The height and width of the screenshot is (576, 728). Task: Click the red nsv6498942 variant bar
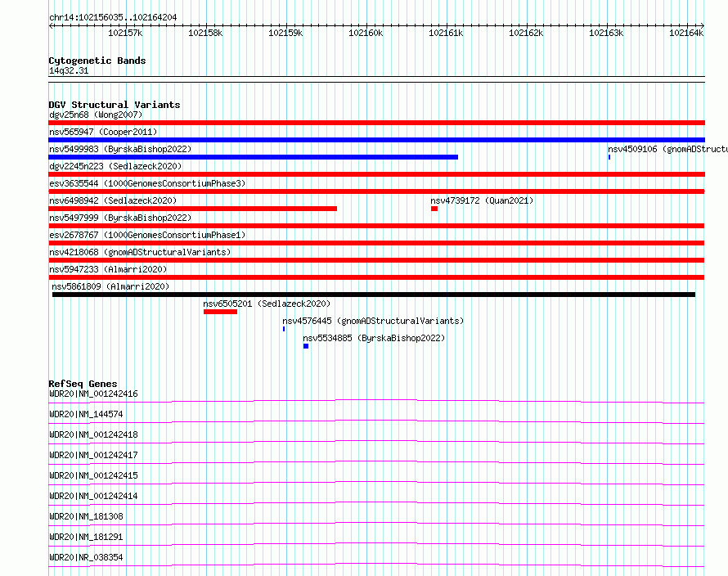(x=193, y=209)
